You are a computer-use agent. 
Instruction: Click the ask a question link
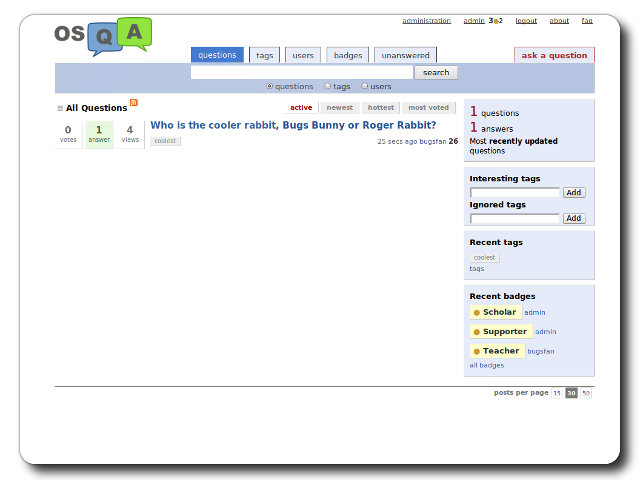tap(554, 56)
